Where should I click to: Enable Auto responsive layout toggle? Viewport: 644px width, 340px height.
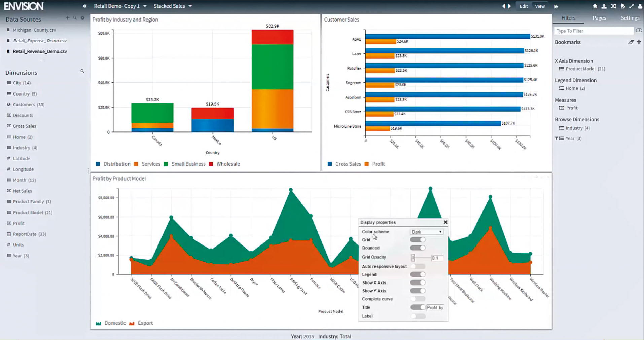(x=418, y=266)
